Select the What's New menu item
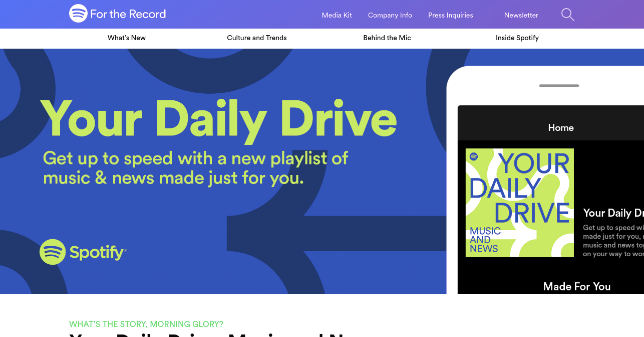644x337 pixels. (127, 38)
